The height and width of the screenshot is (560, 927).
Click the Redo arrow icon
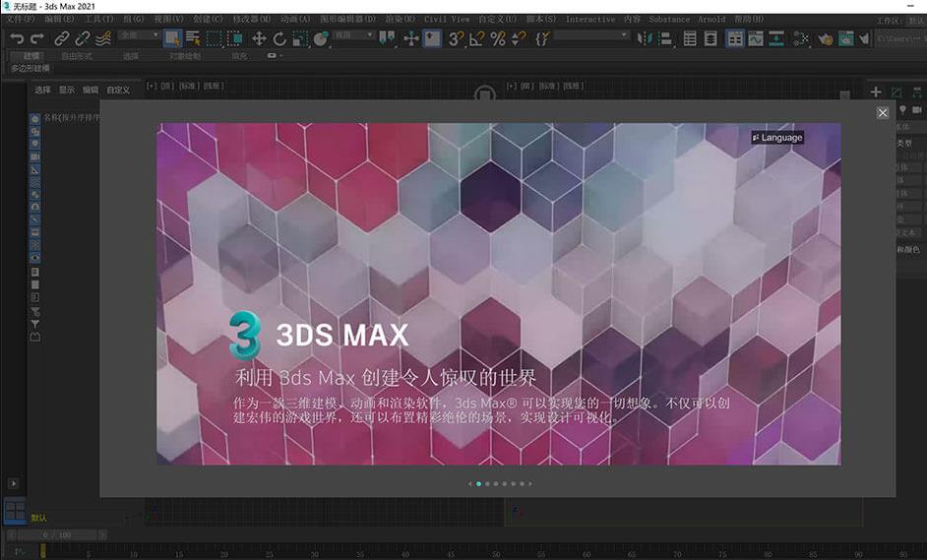[36, 38]
